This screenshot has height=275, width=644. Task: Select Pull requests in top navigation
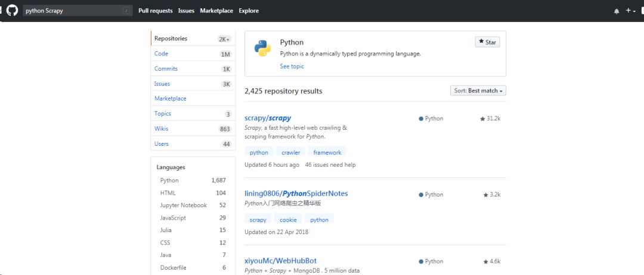(x=156, y=11)
